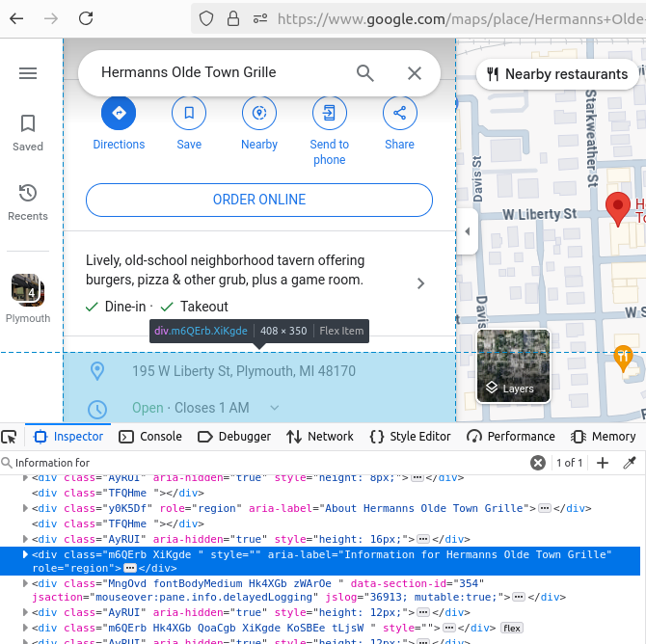This screenshot has width=646, height=644.
Task: Reload the current page
Action: pos(86,18)
